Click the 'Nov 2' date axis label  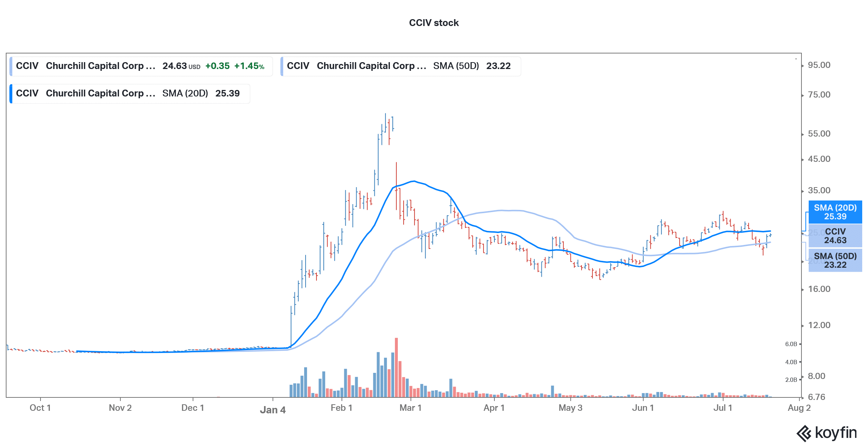(120, 408)
